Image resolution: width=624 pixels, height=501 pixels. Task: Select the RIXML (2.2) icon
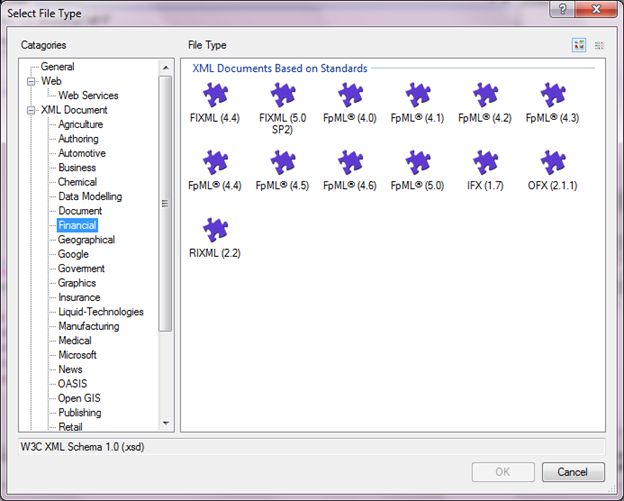click(215, 230)
